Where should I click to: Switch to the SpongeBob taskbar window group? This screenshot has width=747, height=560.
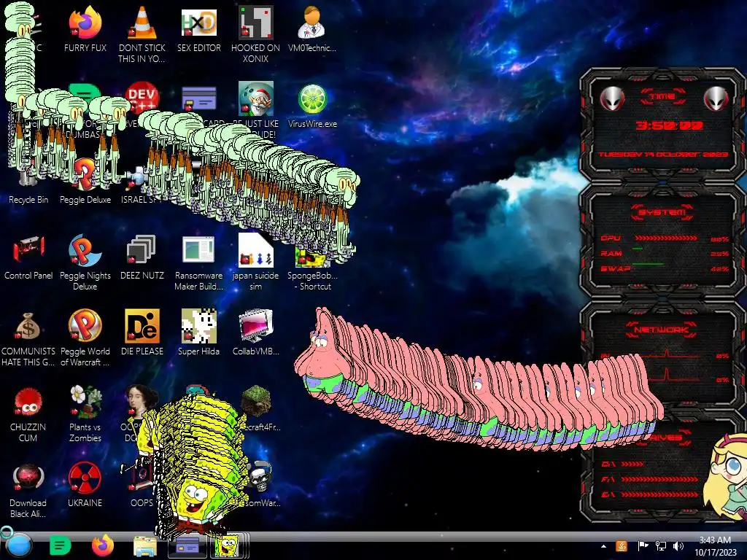[x=228, y=545]
